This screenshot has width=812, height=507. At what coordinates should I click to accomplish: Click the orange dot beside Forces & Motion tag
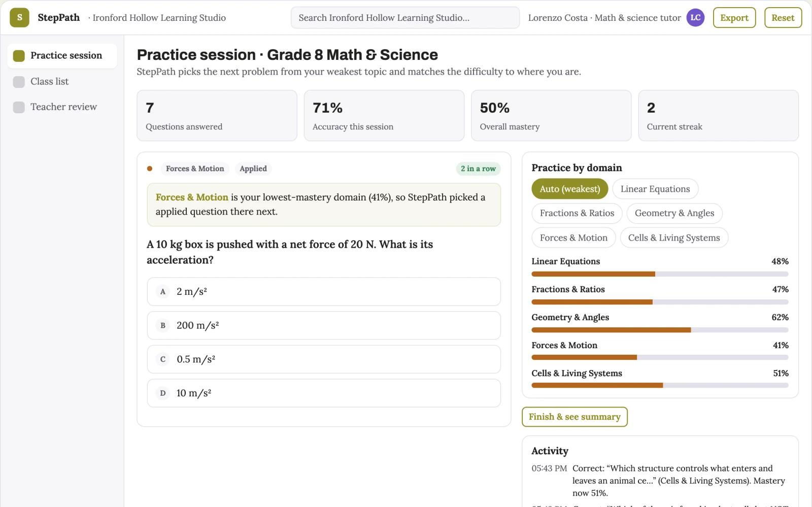pos(150,168)
